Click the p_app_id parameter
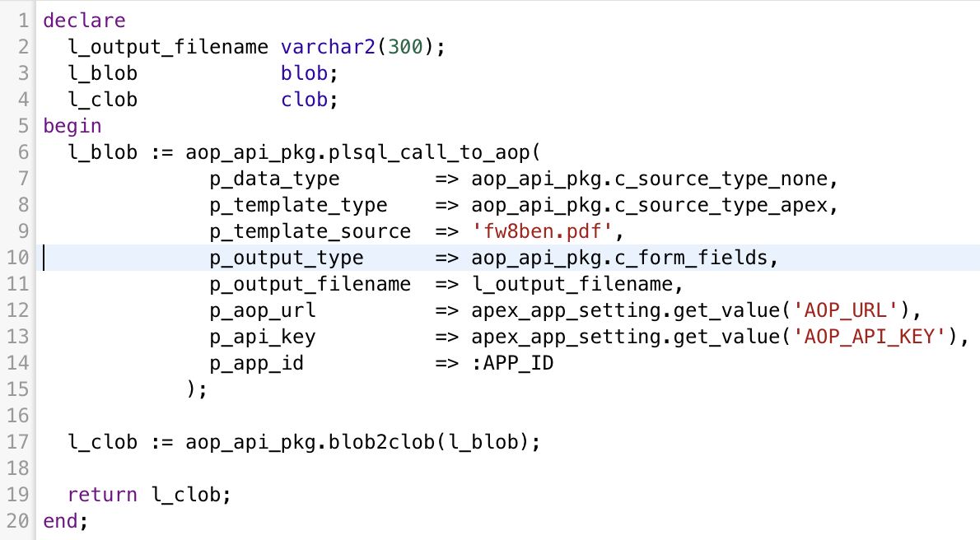This screenshot has height=540, width=980. point(256,364)
